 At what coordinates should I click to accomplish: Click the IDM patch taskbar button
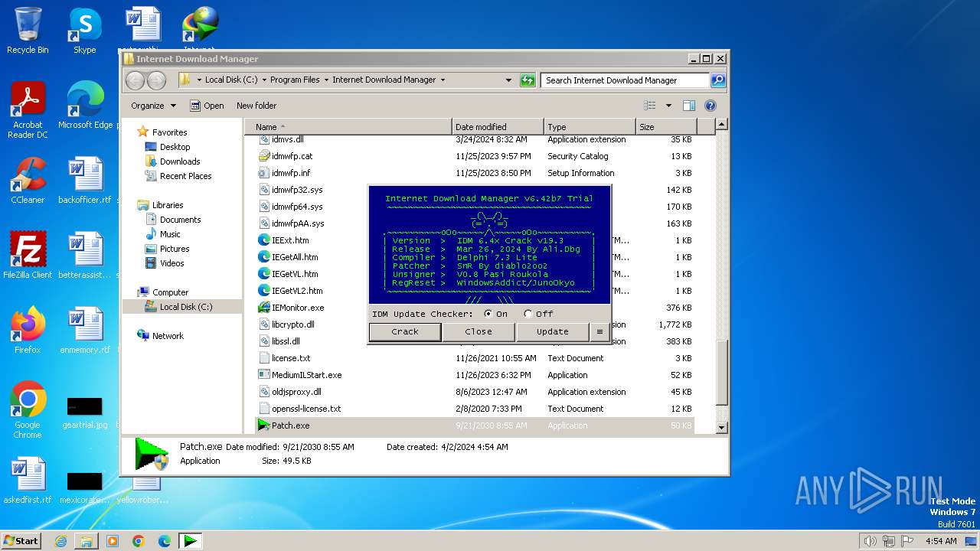190,541
